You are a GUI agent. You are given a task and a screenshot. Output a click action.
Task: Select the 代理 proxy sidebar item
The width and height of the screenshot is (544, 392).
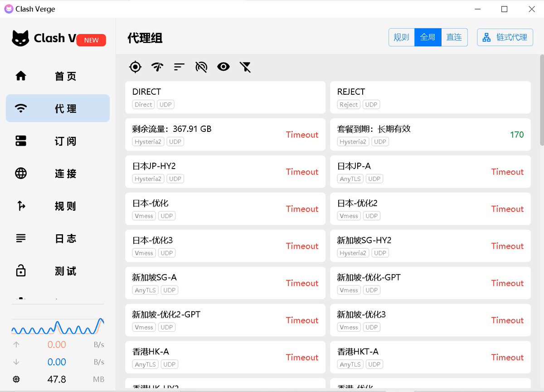click(58, 108)
